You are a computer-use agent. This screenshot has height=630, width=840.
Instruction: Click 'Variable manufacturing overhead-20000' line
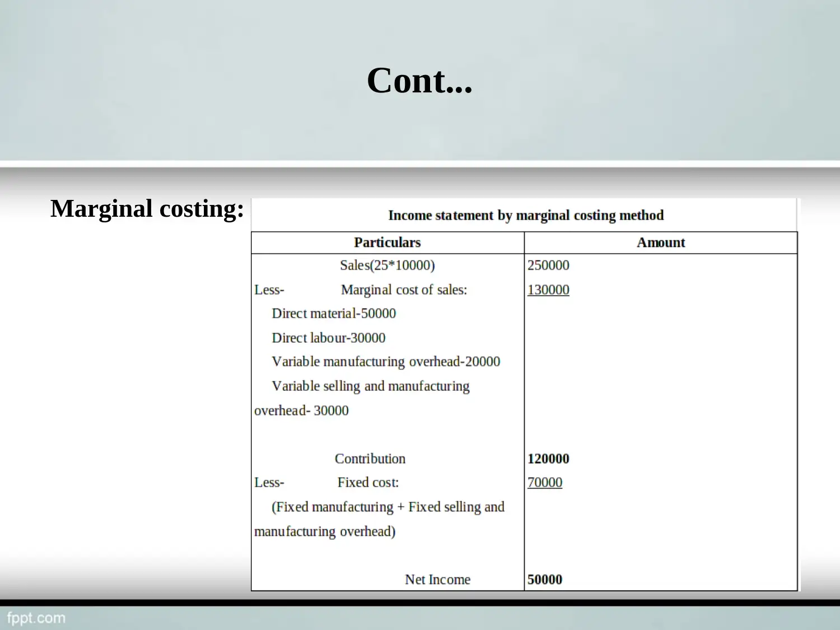click(386, 362)
